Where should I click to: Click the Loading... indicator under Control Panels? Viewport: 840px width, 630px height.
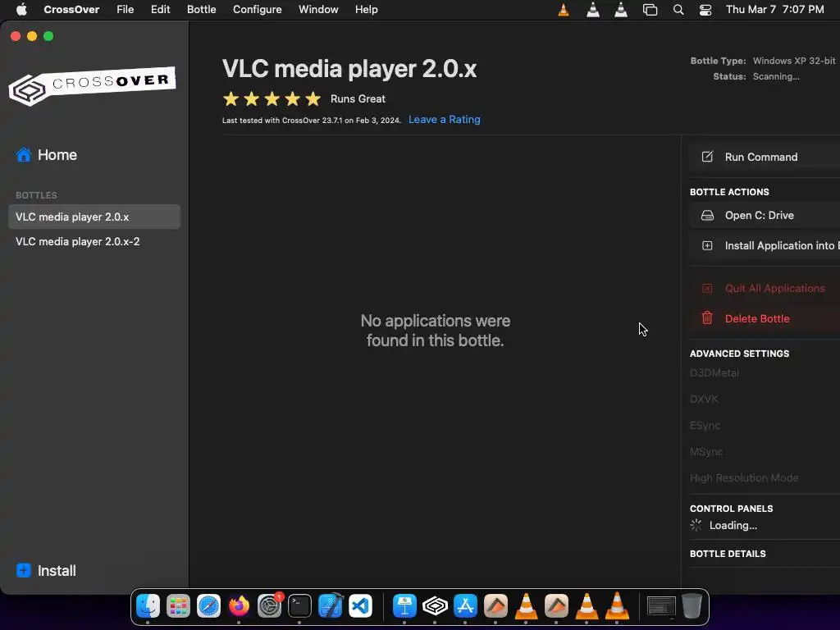tap(724, 526)
